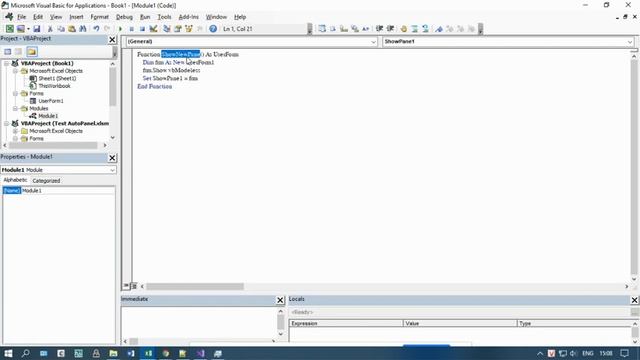Click the List Properties/Methods icon
The height and width of the screenshot is (360, 640).
(322, 29)
